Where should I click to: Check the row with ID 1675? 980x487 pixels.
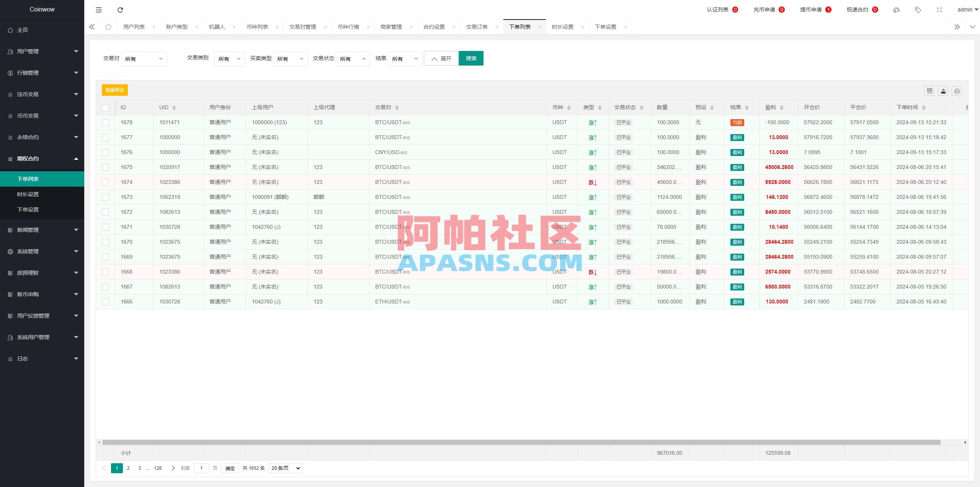[105, 167]
